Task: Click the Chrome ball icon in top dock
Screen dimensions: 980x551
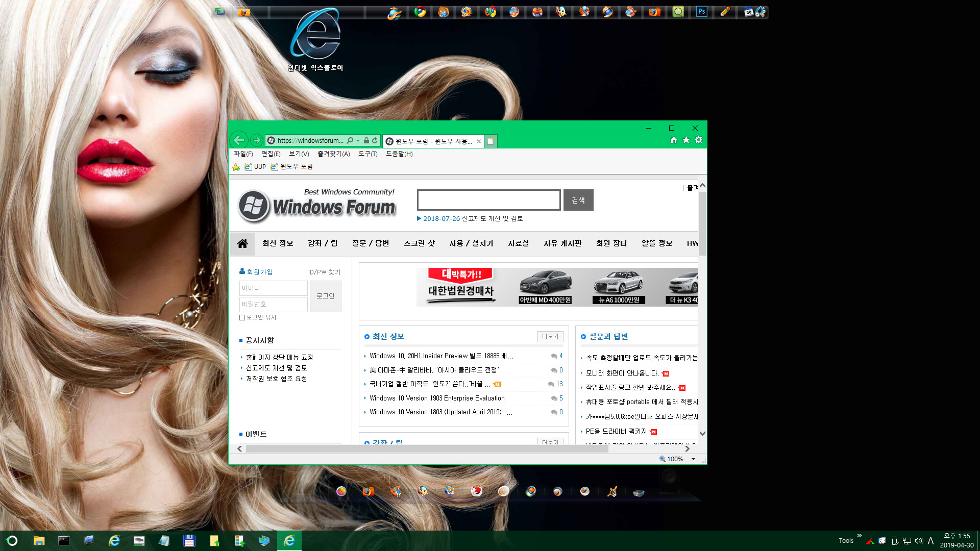Action: tap(420, 11)
